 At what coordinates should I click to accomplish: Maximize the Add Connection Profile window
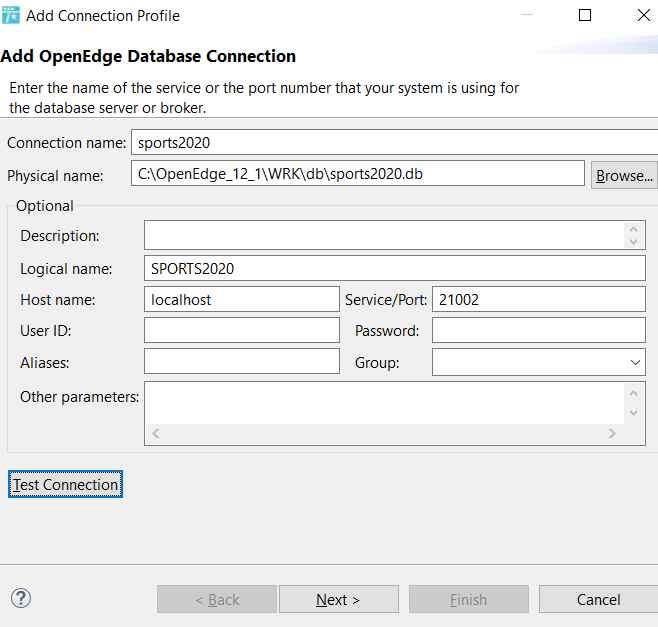click(585, 16)
